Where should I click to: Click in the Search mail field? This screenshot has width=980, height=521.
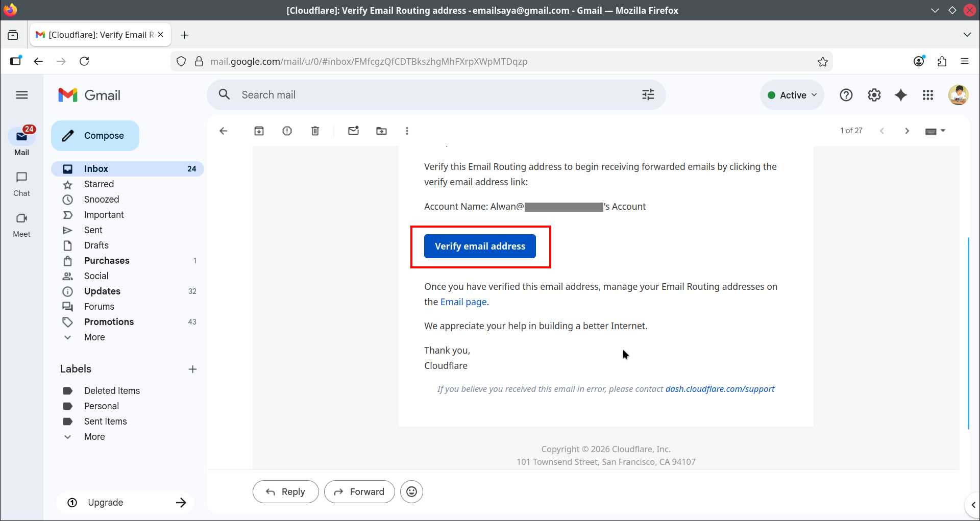pyautogui.click(x=434, y=95)
